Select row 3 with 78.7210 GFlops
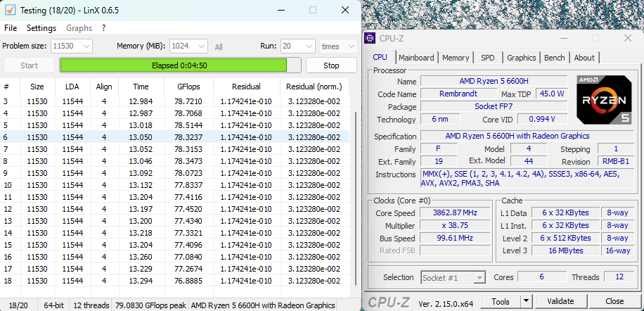The width and height of the screenshot is (644, 311). click(x=174, y=101)
